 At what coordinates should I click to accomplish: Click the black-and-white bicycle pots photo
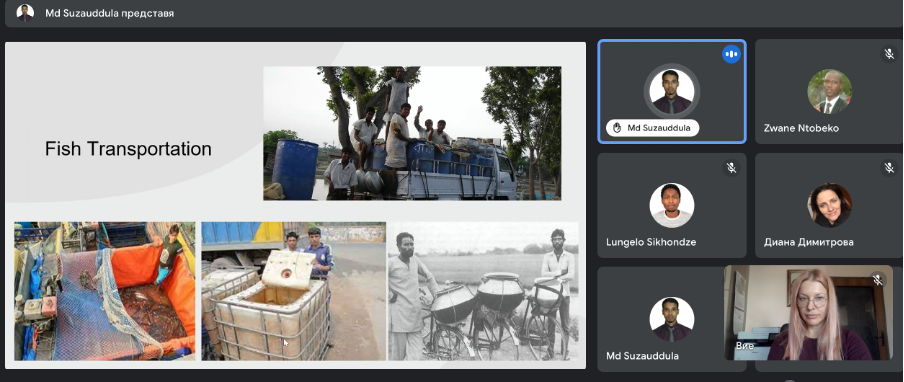click(x=483, y=291)
